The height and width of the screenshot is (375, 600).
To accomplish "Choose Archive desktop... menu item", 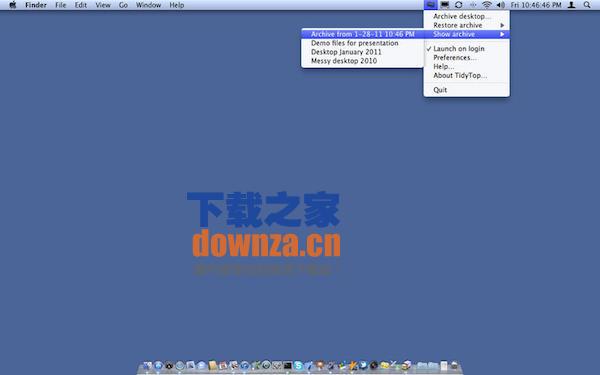I will click(466, 16).
